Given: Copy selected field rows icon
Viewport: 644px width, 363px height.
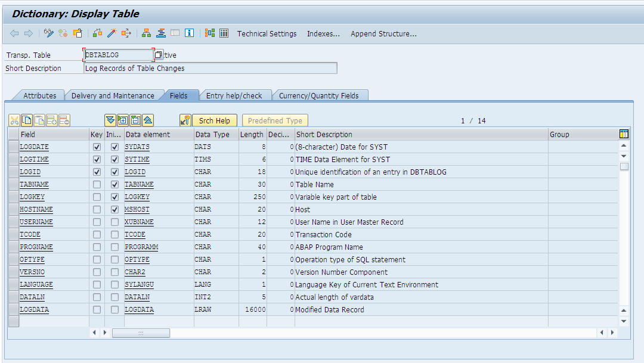Looking at the screenshot, I should 27,120.
